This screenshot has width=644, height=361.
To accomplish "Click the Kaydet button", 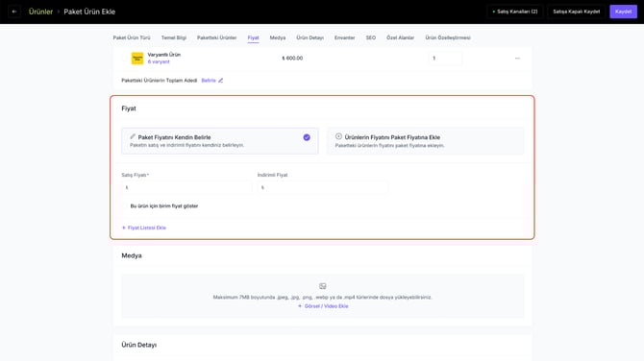I will [623, 12].
